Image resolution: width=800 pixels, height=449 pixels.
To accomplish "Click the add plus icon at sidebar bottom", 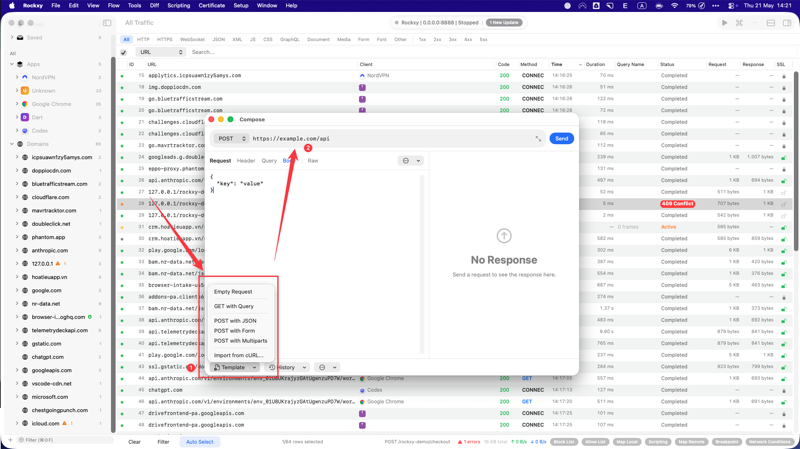I will tap(10, 440).
